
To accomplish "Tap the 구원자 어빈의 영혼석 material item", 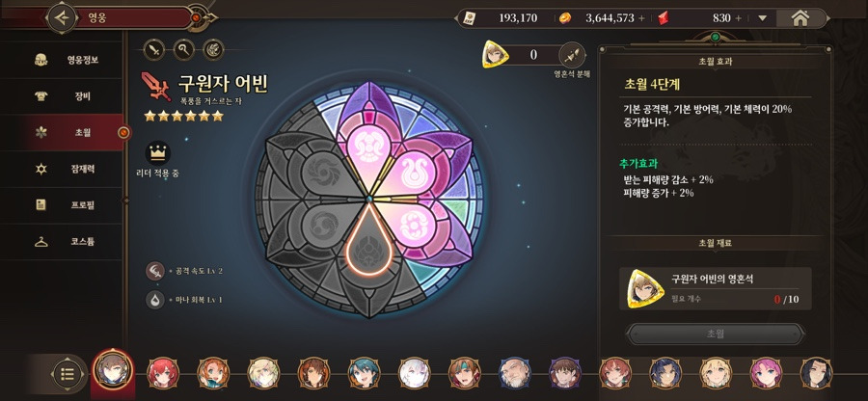I will 716,289.
